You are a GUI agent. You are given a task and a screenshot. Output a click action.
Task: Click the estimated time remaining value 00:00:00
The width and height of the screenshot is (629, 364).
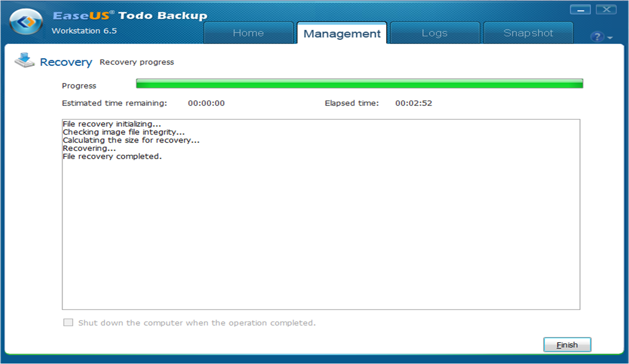coord(206,103)
